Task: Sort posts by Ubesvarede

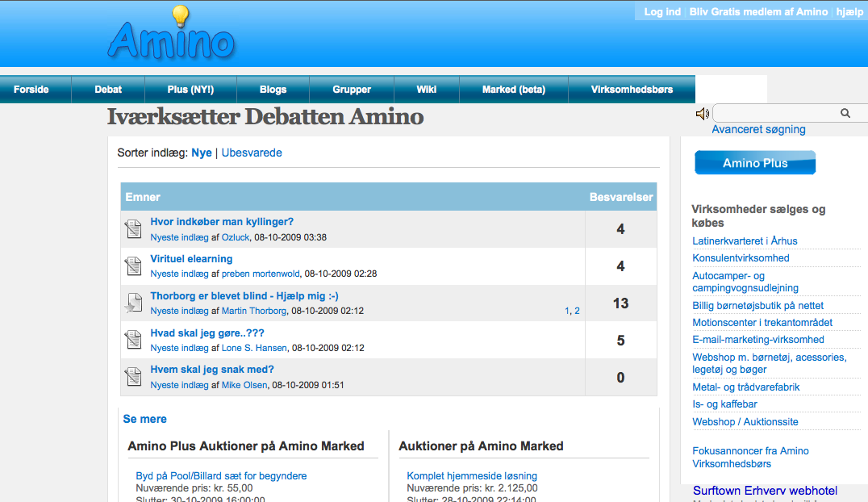Action: click(252, 153)
